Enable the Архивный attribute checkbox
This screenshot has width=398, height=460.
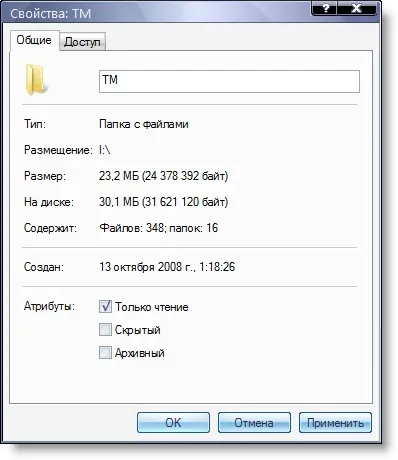(105, 353)
